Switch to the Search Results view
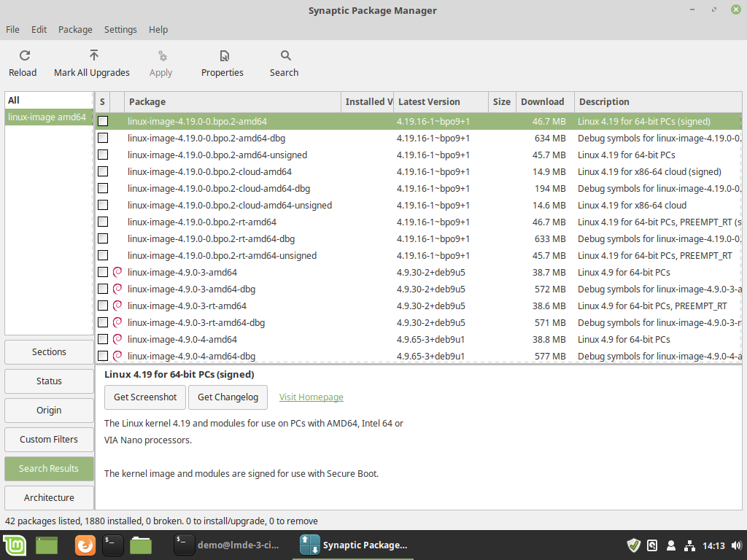This screenshot has width=747, height=560. coord(49,469)
